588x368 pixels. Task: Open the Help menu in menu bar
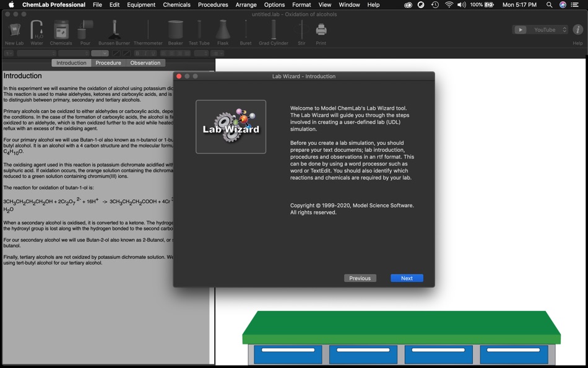click(373, 5)
